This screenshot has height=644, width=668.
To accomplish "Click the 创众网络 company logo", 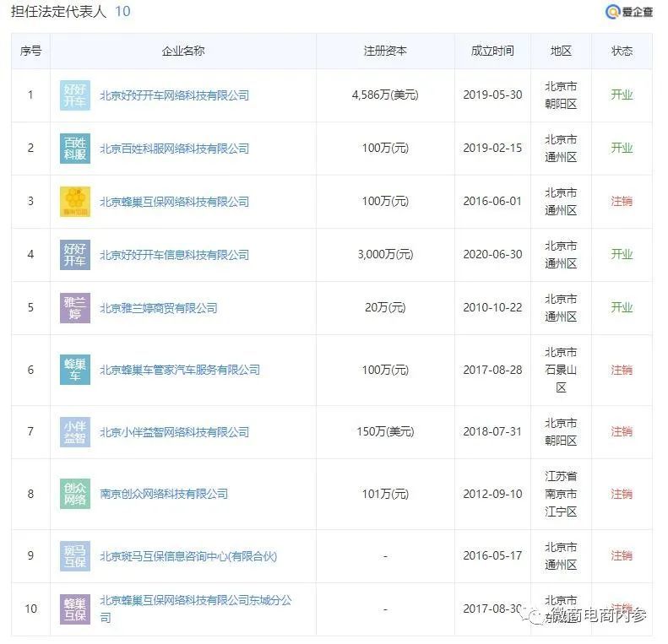I will (75, 494).
